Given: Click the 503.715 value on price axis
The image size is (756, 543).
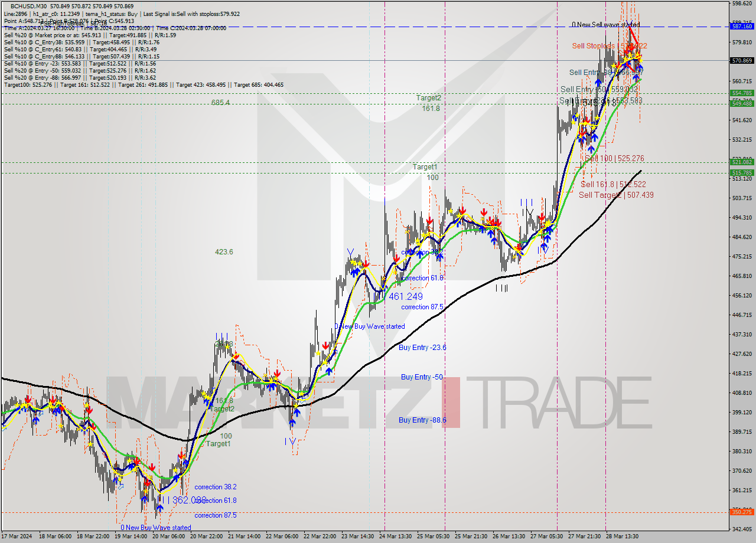Looking at the screenshot, I should tap(742, 198).
